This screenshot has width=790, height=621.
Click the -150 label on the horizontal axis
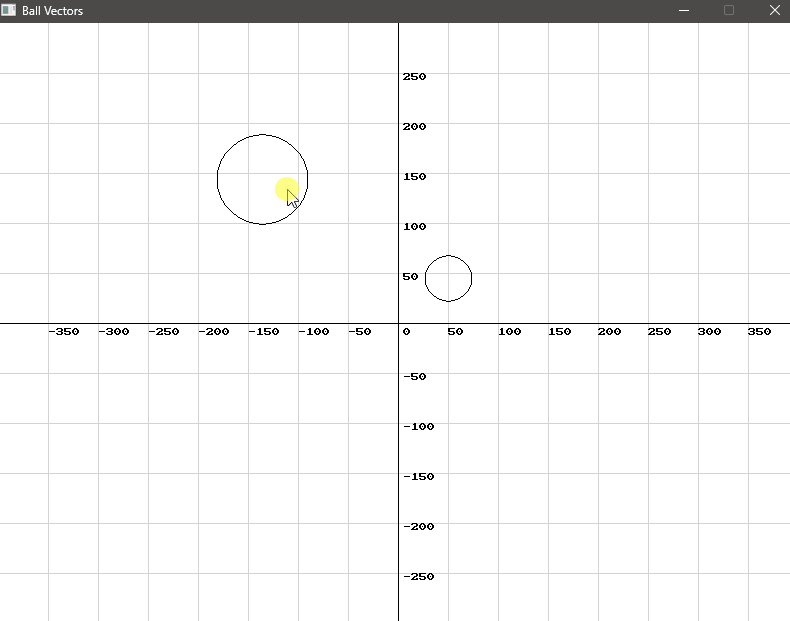click(263, 332)
